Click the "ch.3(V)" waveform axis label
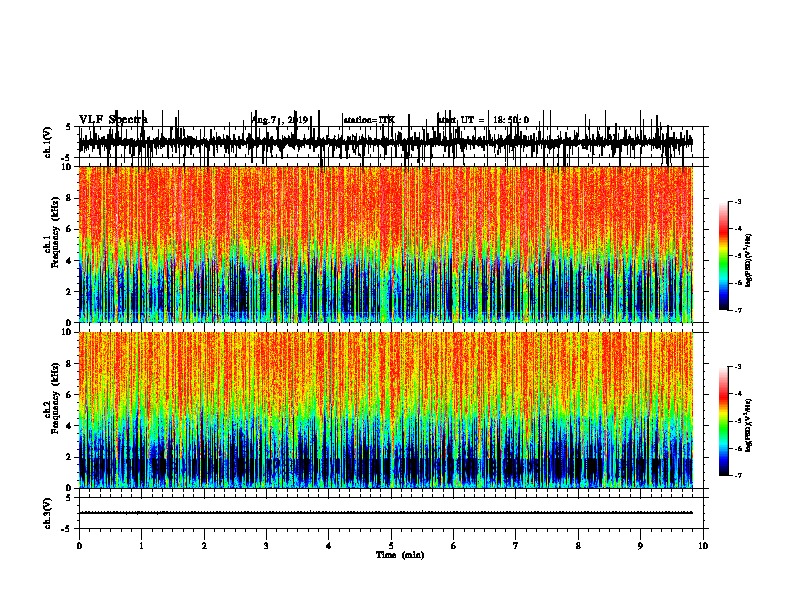Image resolution: width=792 pixels, height=612 pixels. [47, 513]
